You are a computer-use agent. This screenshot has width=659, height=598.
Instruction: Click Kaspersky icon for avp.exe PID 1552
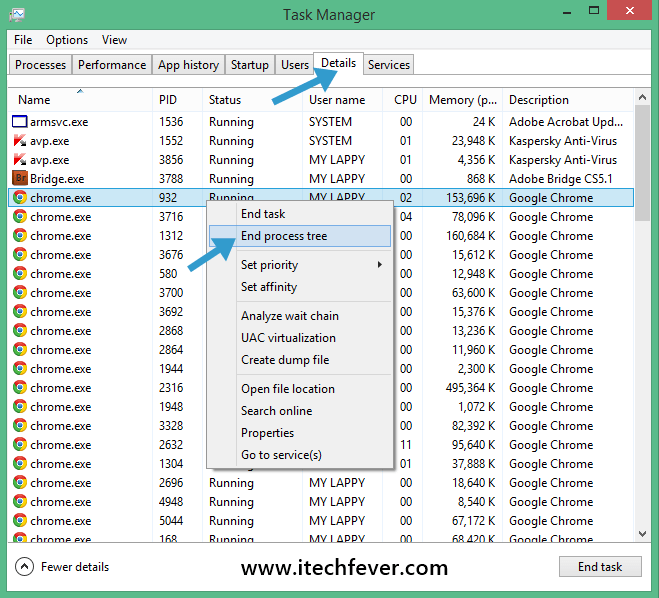tap(20, 140)
